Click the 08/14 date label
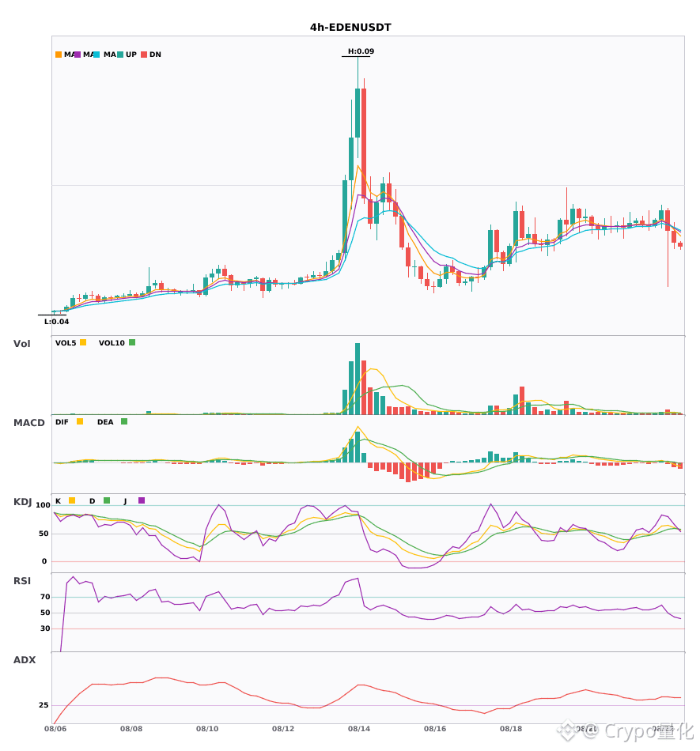Viewport: 700px width, 751px height. (359, 729)
